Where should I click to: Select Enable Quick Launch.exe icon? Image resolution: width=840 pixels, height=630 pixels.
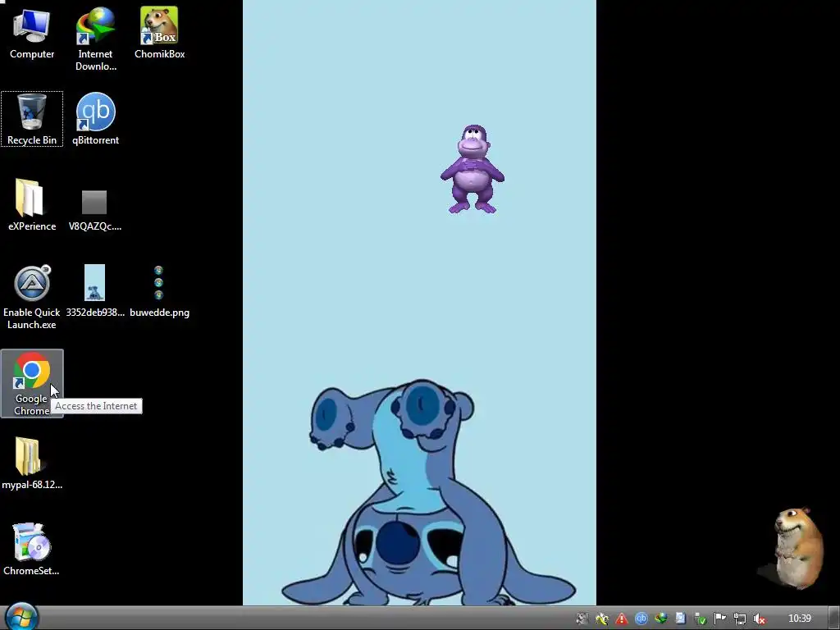[x=32, y=297]
